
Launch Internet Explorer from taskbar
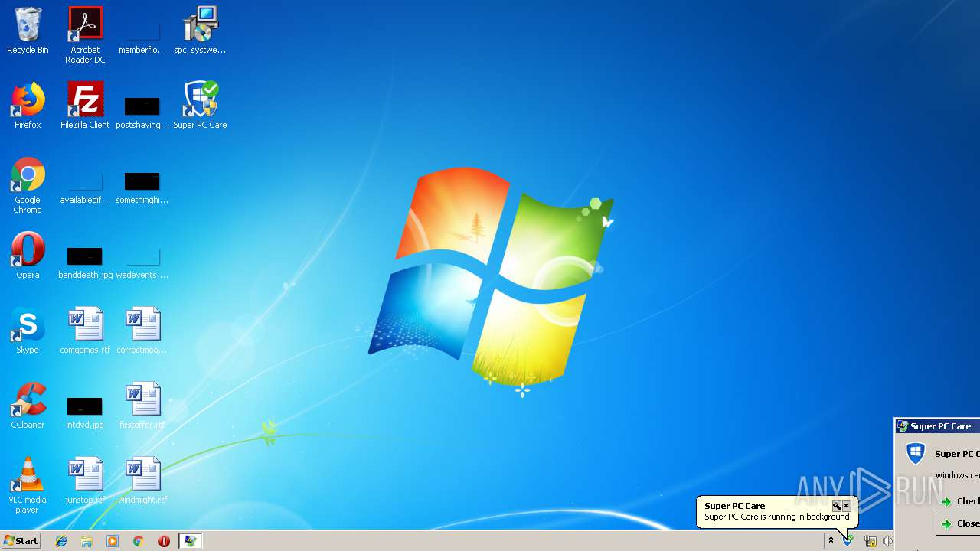click(x=61, y=541)
